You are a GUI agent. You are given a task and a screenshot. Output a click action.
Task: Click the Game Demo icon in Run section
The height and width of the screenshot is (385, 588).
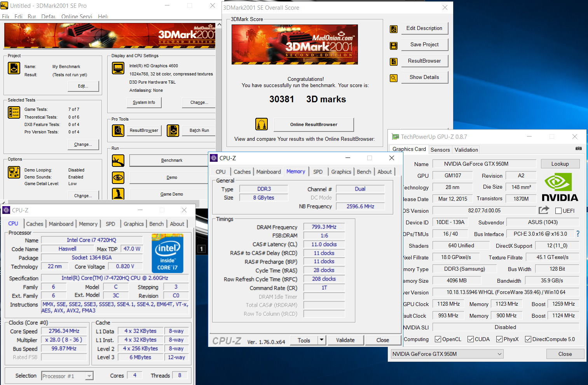coord(118,194)
